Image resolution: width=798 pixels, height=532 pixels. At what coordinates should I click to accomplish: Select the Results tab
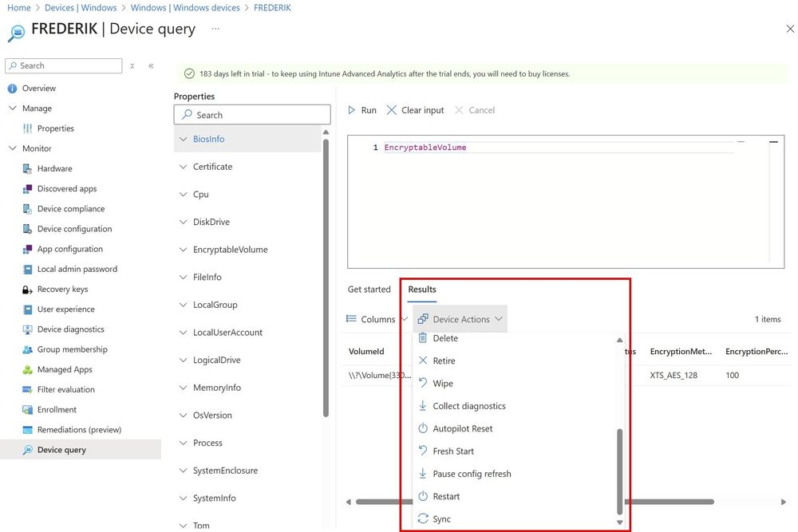coord(422,290)
